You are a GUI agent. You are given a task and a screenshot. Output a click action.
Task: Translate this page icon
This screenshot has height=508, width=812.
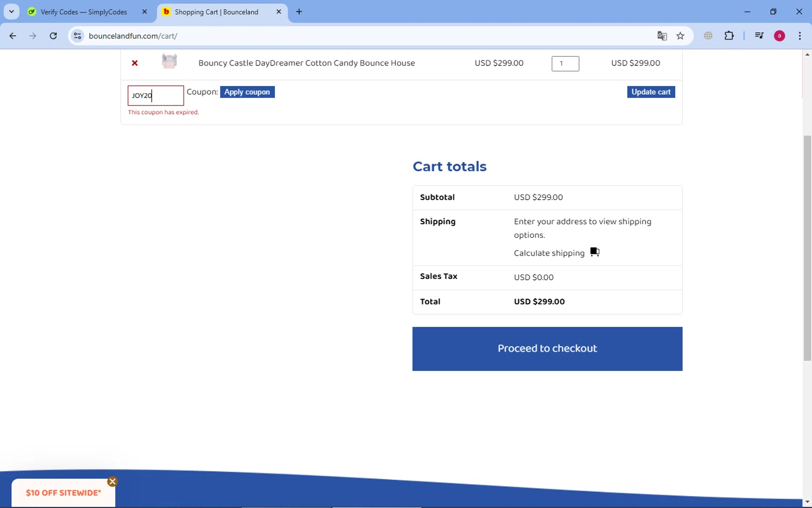pos(662,36)
